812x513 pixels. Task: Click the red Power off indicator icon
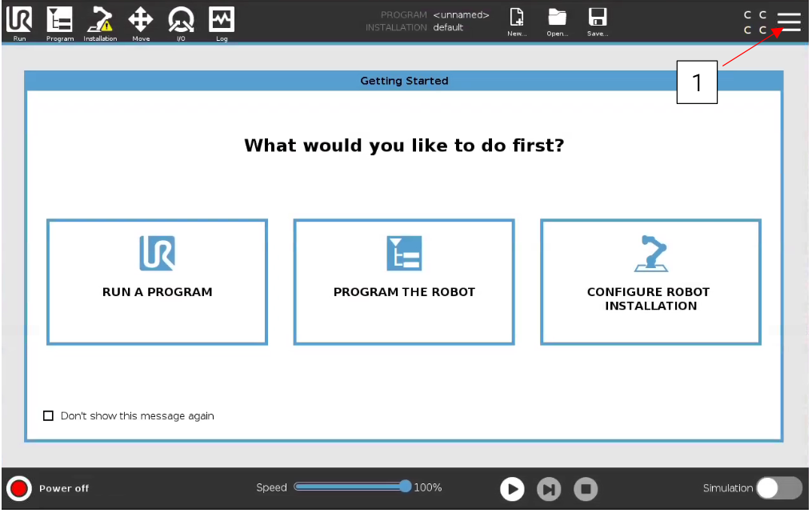click(18, 487)
